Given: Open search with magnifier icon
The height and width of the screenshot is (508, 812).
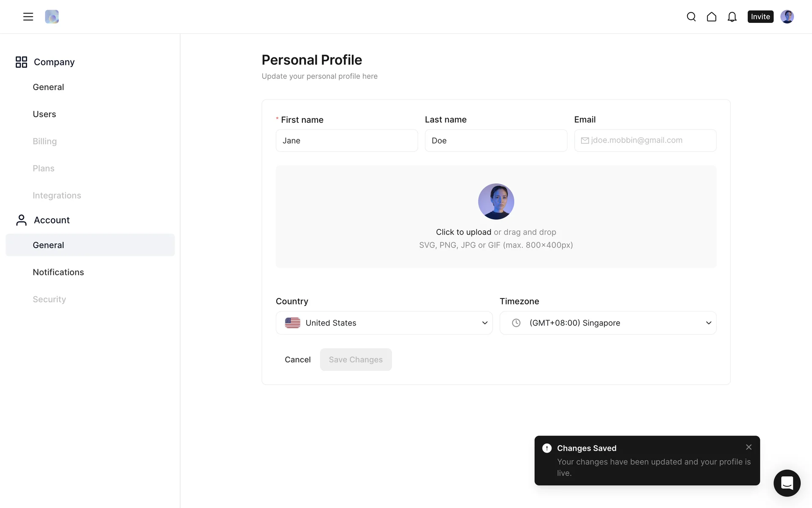Looking at the screenshot, I should 691,17.
